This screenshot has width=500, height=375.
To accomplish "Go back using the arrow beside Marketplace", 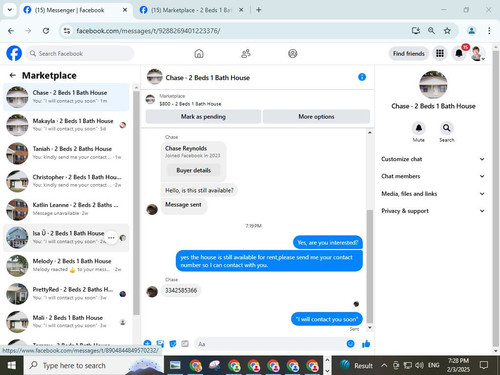I will (x=13, y=75).
